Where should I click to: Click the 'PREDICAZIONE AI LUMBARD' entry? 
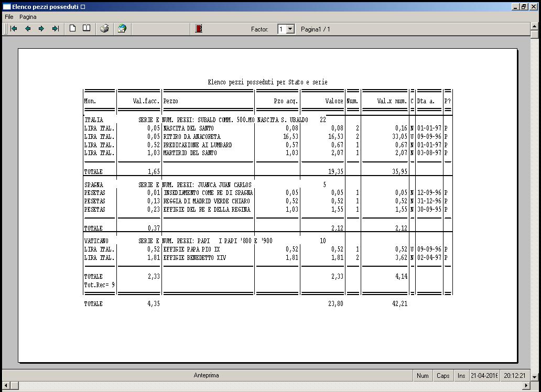tap(198, 145)
